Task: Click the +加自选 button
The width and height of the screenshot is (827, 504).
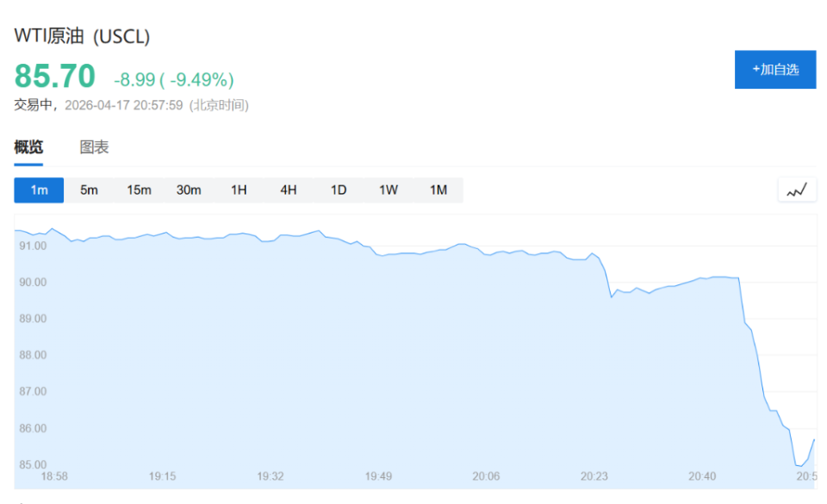Action: point(774,69)
